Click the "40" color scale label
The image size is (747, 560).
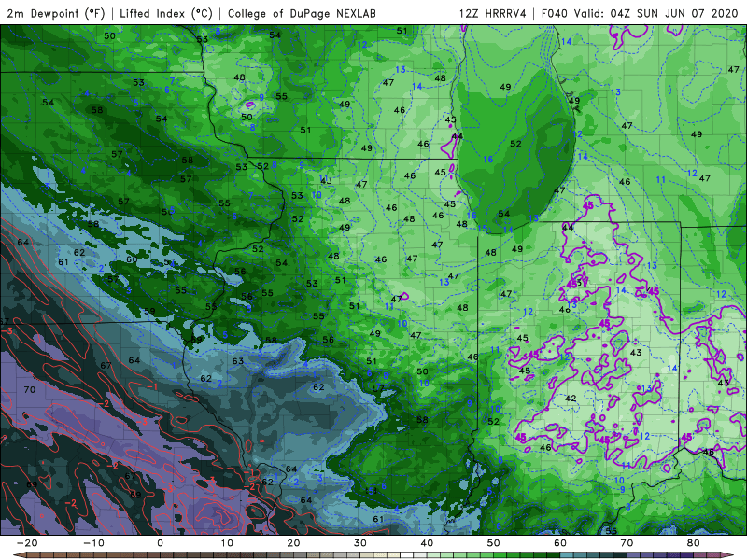click(427, 543)
